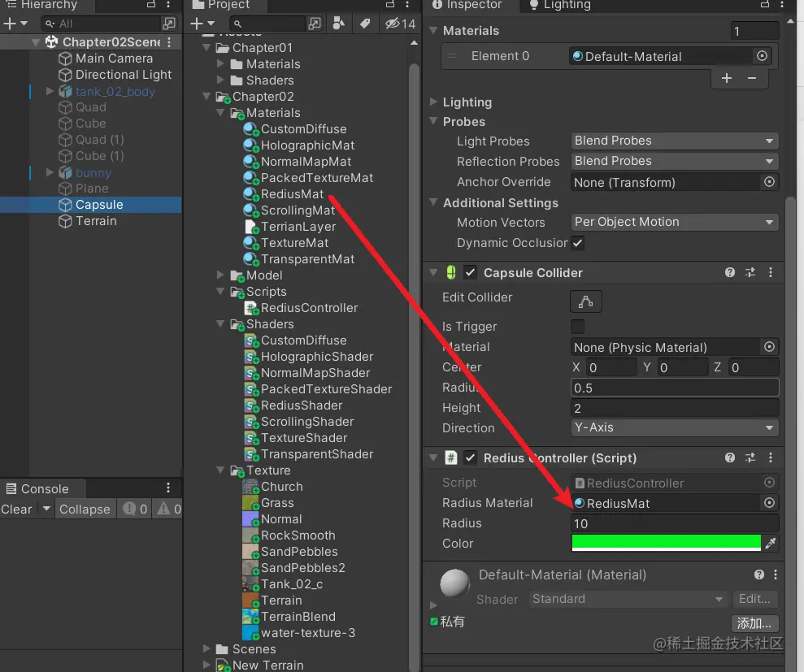Open Default-Material help icon
This screenshot has height=672, width=804.
point(759,574)
